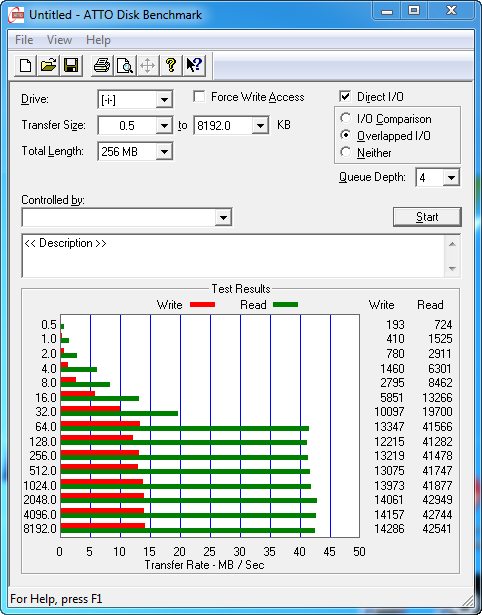Image resolution: width=482 pixels, height=615 pixels.
Task: Uncheck the Direct I/O checkbox
Action: [345, 96]
